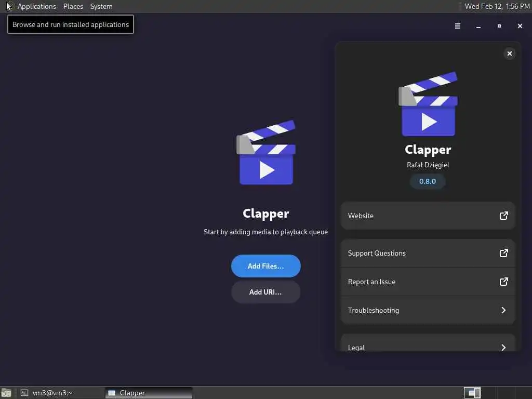The height and width of the screenshot is (399, 532).
Task: Open the Clapper hamburger main menu
Action: [x=457, y=26]
